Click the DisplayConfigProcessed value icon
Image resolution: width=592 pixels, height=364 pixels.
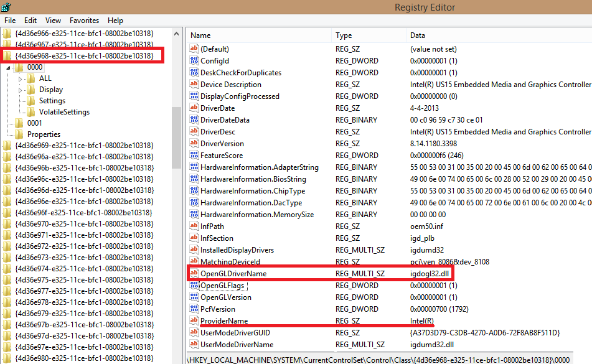[194, 96]
